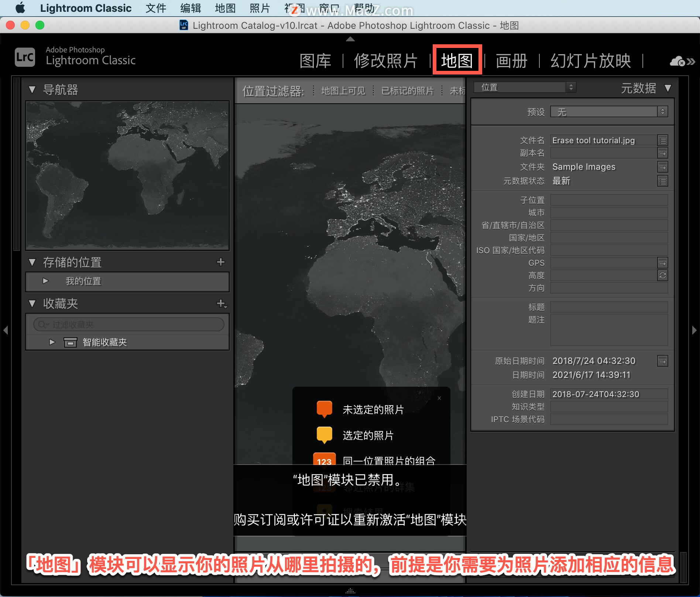Click the 过滤收藏夹 search field

click(128, 324)
